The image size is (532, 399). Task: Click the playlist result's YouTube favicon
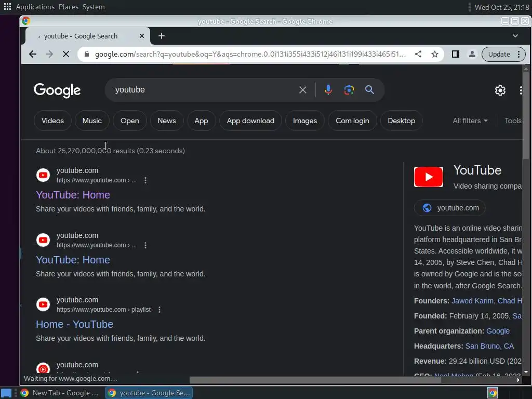[x=43, y=304]
